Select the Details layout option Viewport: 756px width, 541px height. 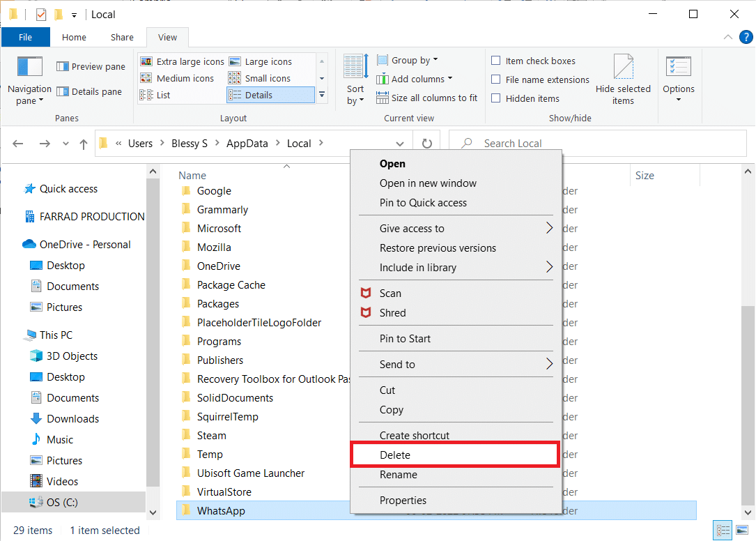click(x=270, y=95)
